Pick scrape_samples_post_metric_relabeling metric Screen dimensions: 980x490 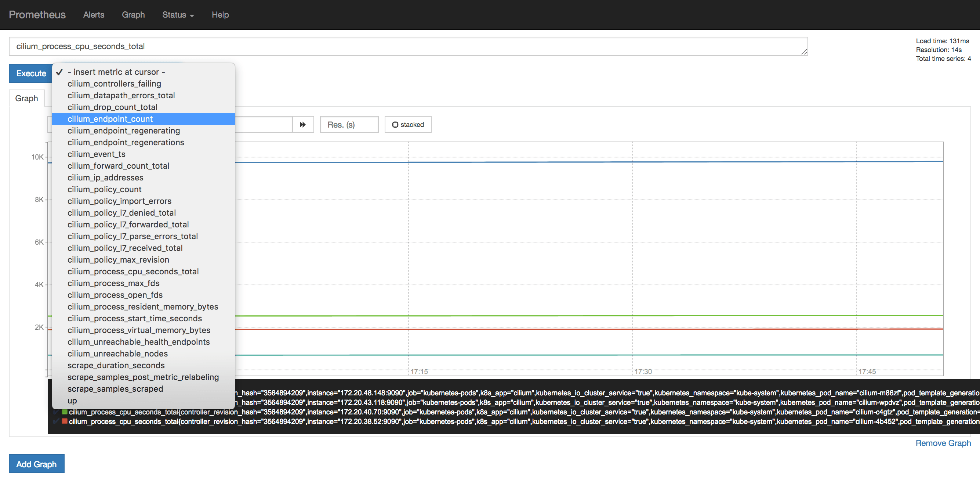(144, 377)
